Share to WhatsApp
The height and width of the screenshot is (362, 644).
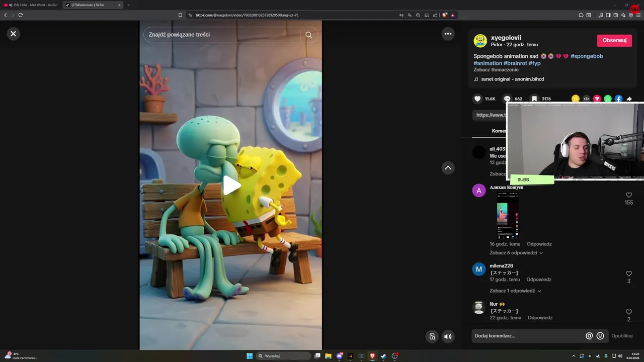608,99
